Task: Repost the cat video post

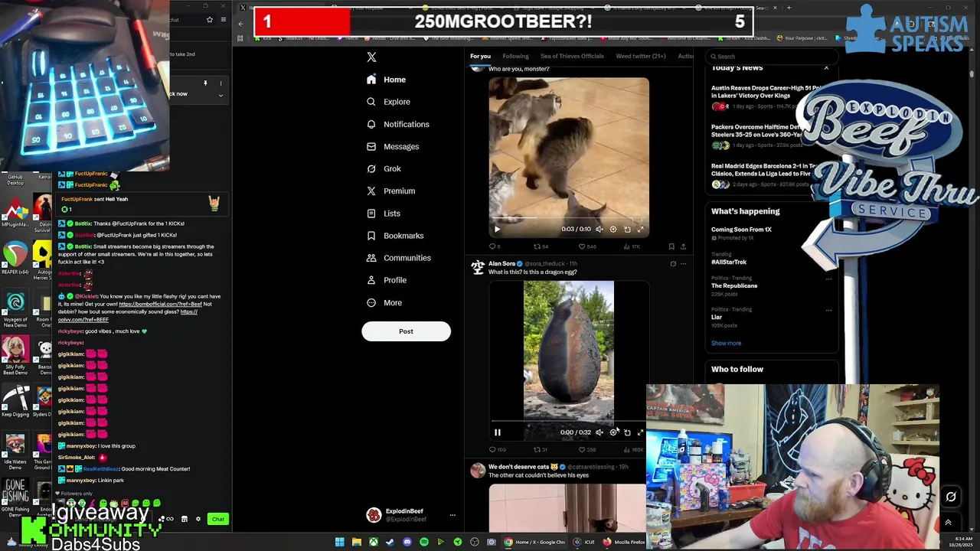Action: 541,246
